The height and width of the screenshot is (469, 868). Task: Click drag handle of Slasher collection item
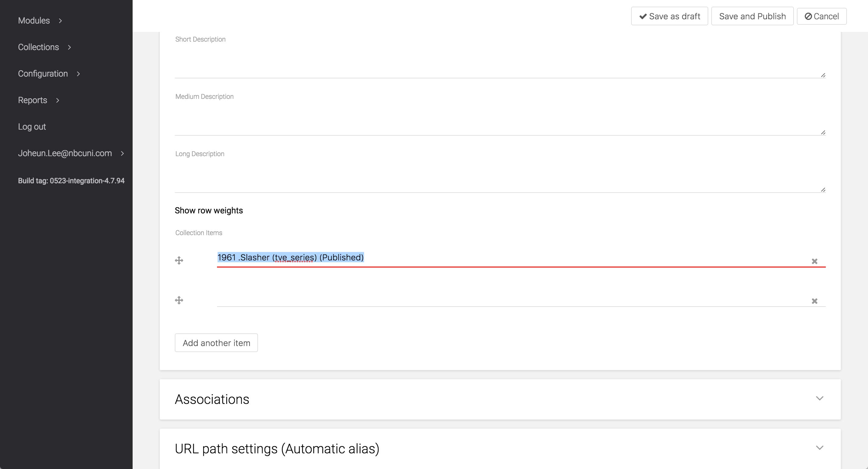(179, 260)
